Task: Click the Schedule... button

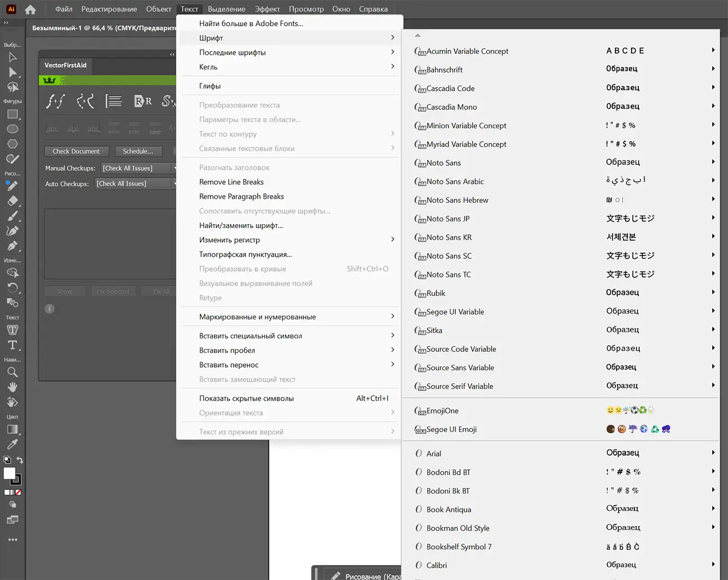Action: click(x=138, y=151)
